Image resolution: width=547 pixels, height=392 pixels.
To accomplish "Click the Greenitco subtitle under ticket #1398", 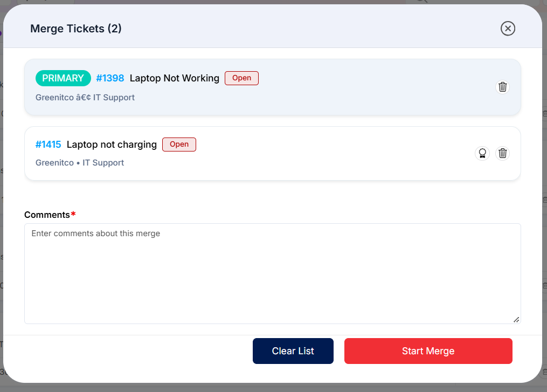I will tap(85, 98).
